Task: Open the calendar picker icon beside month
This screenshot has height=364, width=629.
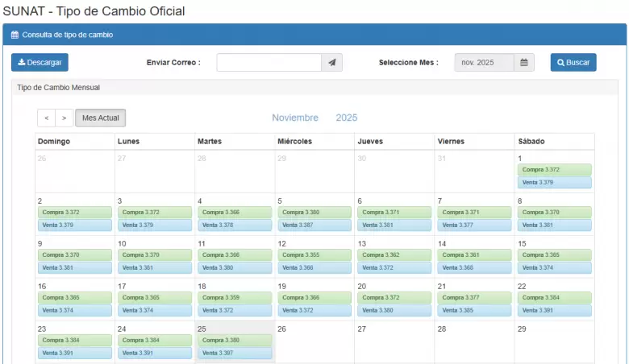Action: click(x=524, y=63)
